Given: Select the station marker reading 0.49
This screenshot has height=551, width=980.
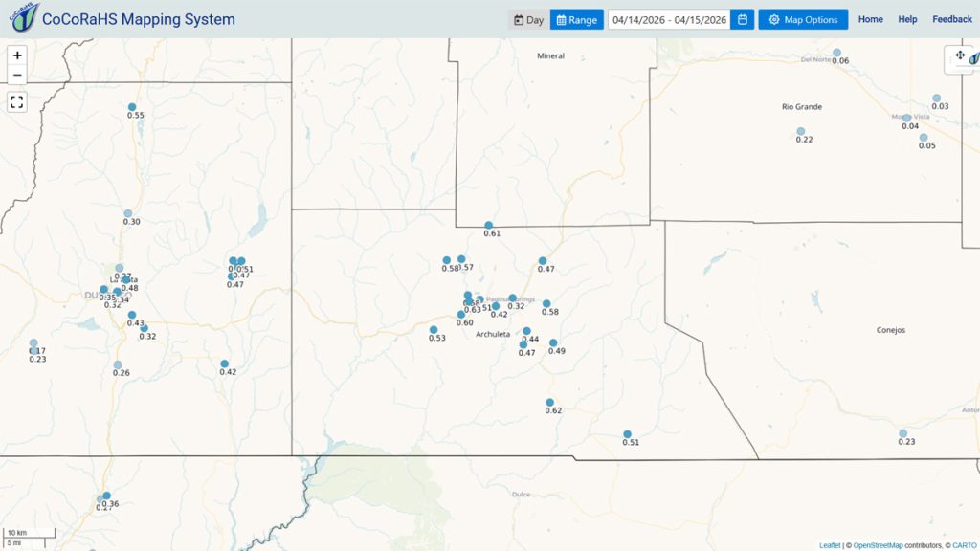Looking at the screenshot, I should (x=553, y=343).
